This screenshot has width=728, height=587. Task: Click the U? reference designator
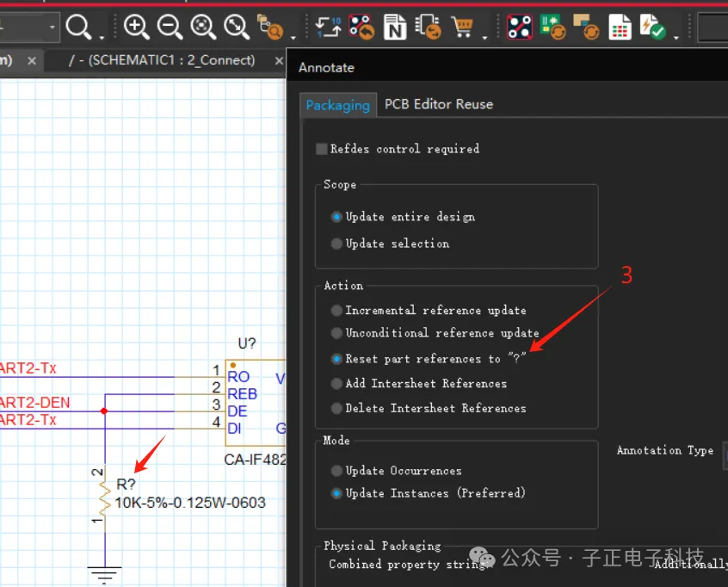246,343
